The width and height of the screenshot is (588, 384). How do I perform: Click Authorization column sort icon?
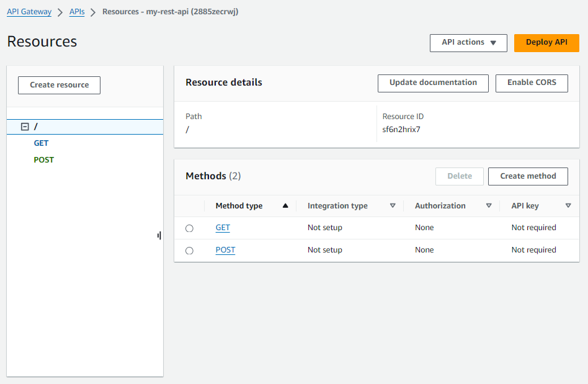click(489, 206)
